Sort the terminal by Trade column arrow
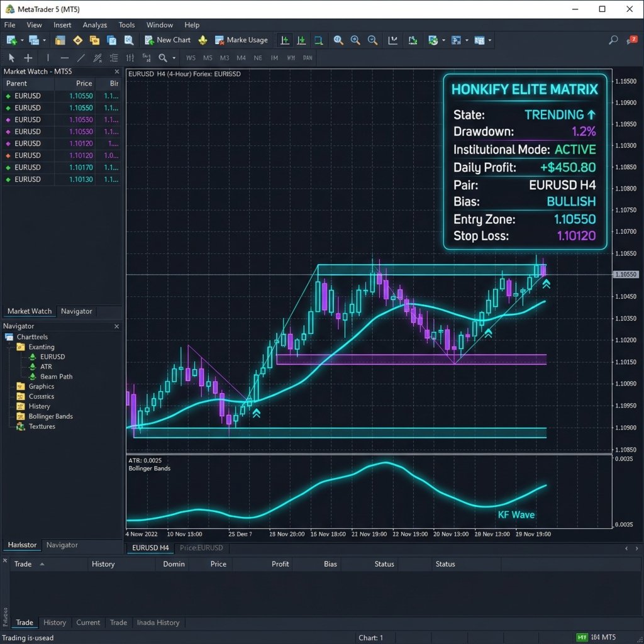The image size is (644, 644). pyautogui.click(x=42, y=564)
